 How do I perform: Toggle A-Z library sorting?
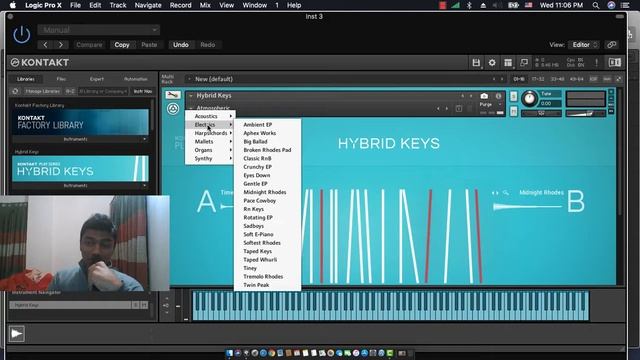[70, 91]
